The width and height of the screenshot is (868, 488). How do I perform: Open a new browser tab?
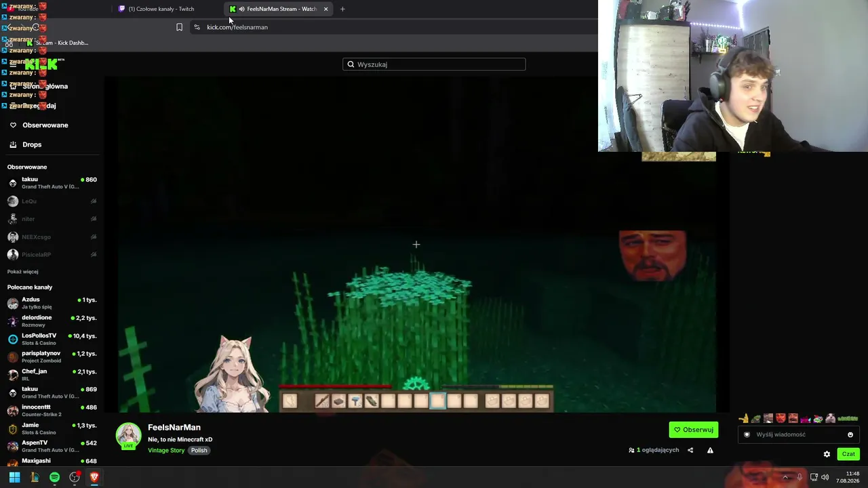pyautogui.click(x=342, y=9)
